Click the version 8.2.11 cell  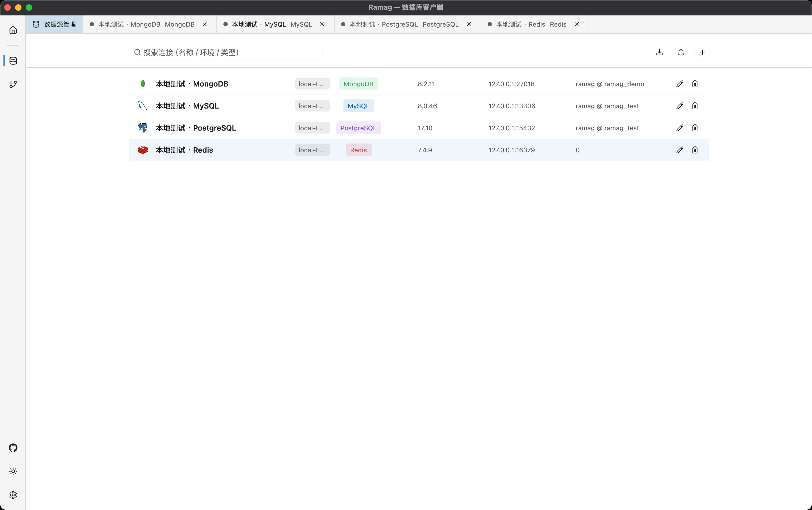[x=426, y=84]
